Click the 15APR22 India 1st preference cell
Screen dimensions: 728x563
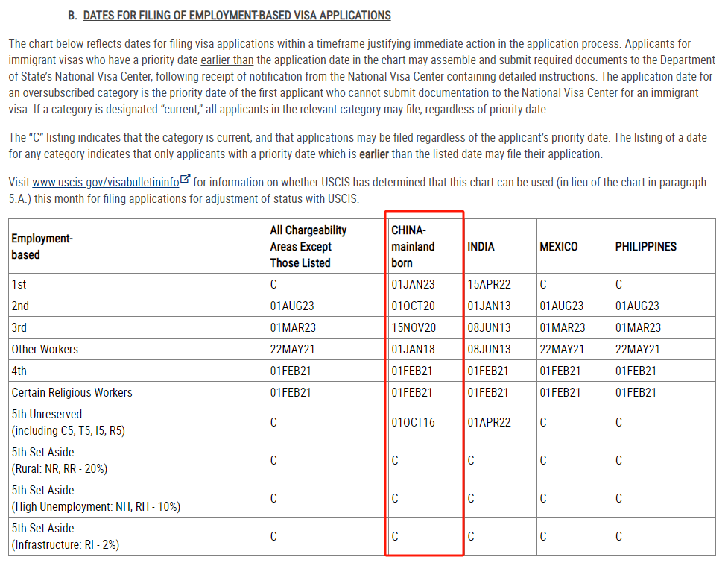[x=489, y=284]
